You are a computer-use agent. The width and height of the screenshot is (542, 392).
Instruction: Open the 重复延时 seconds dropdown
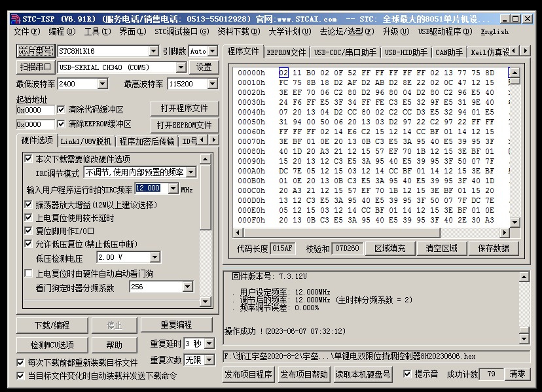pos(208,345)
